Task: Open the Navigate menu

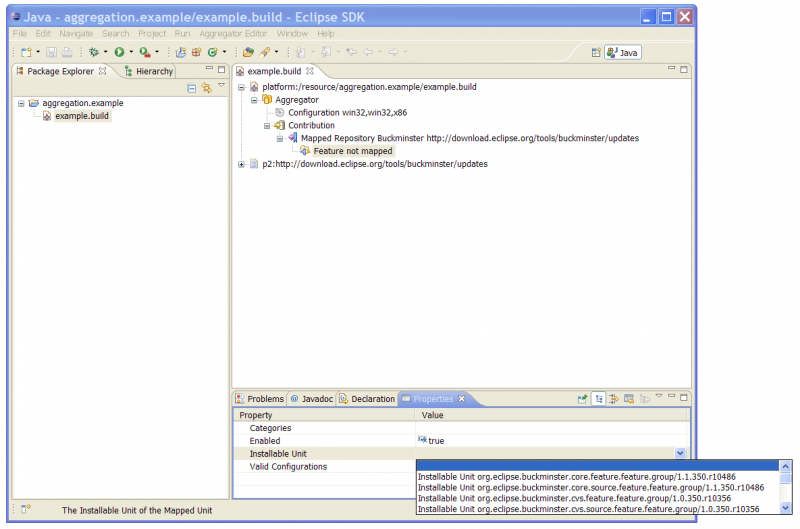Action: [x=76, y=34]
